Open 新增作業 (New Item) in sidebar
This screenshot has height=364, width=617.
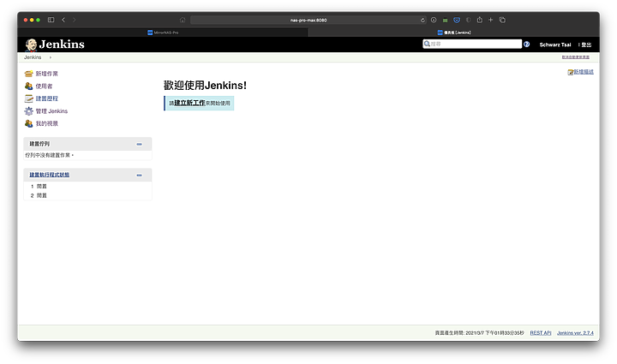(46, 74)
